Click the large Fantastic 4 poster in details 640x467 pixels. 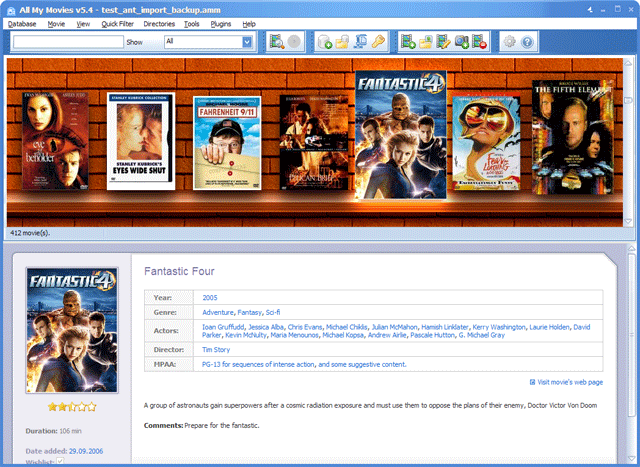pyautogui.click(x=72, y=330)
